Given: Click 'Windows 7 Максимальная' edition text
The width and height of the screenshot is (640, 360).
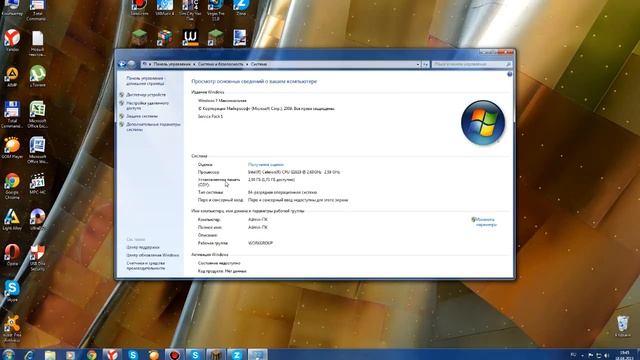Looking at the screenshot, I should click(222, 100).
